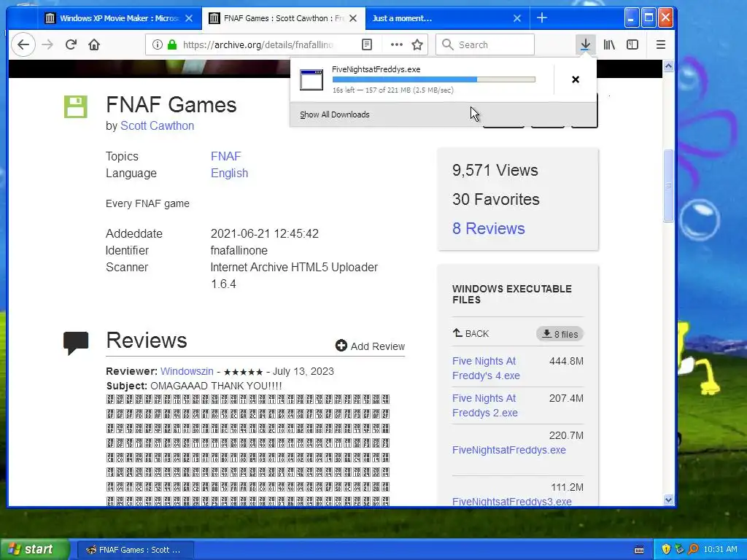Click the 'WINDOWS EXECUTABLE FILES' heading
This screenshot has height=560, width=747.
pos(511,295)
